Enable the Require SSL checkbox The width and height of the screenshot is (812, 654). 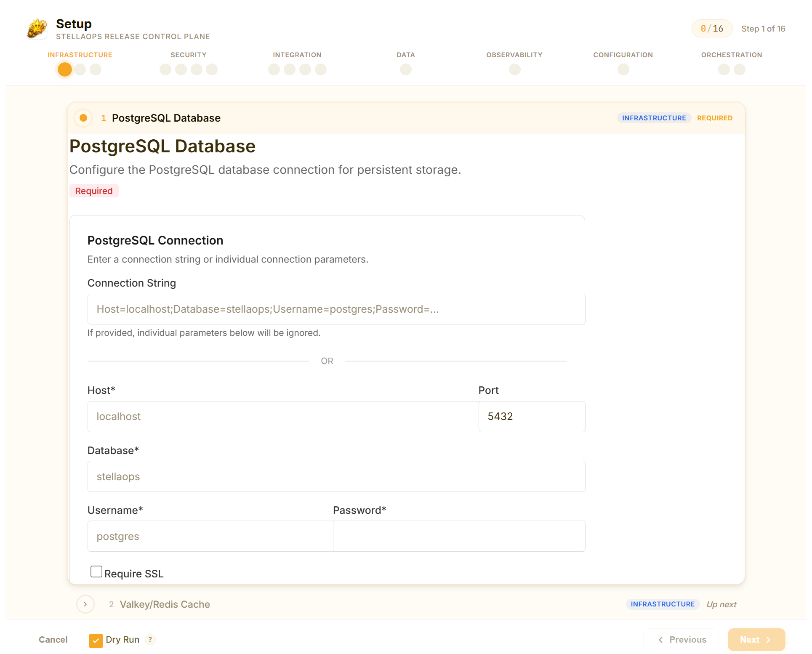[96, 572]
